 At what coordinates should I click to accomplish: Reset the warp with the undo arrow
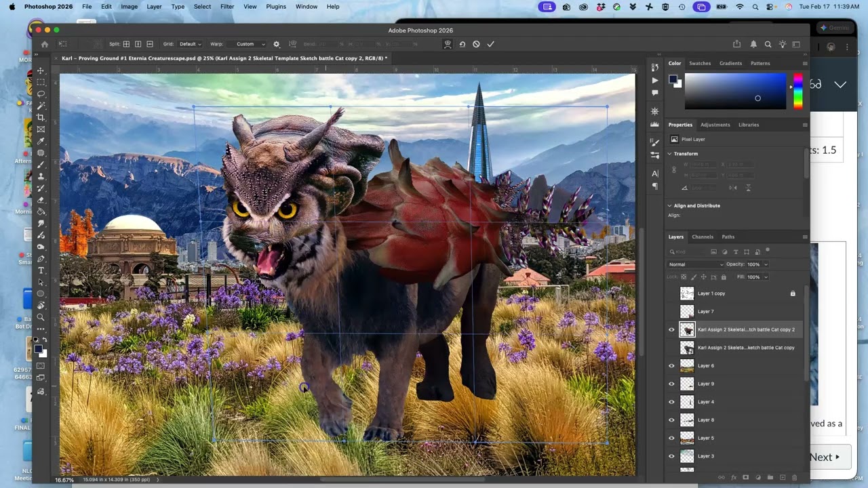[x=462, y=44]
